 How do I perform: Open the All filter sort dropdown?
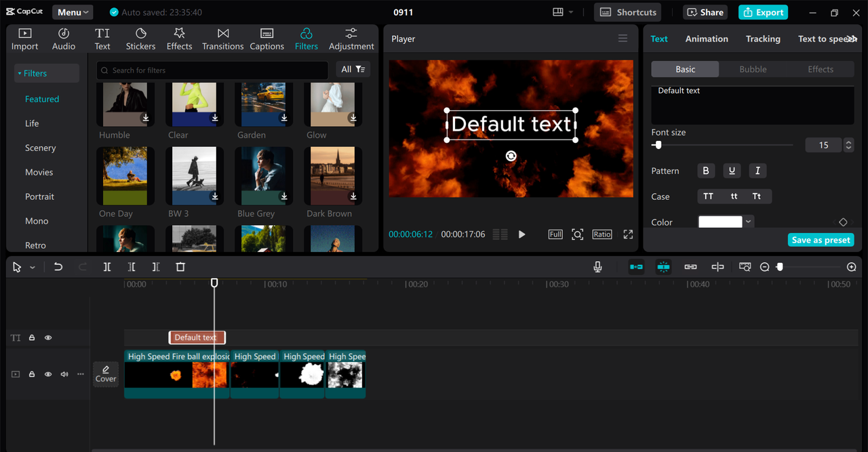pos(353,69)
